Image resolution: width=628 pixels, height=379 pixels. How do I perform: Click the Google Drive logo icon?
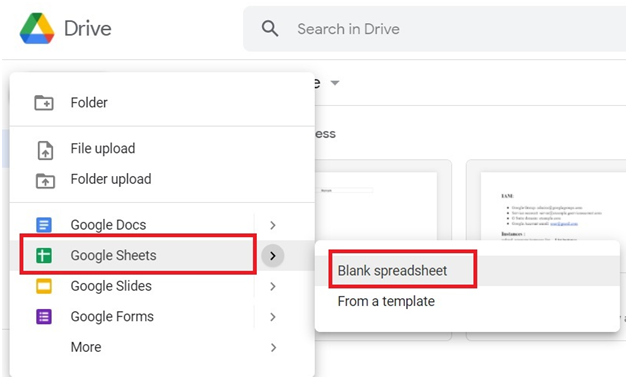[x=37, y=28]
